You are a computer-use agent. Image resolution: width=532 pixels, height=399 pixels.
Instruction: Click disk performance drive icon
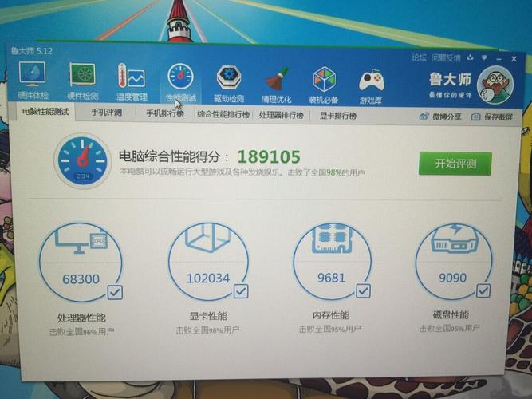click(x=454, y=238)
